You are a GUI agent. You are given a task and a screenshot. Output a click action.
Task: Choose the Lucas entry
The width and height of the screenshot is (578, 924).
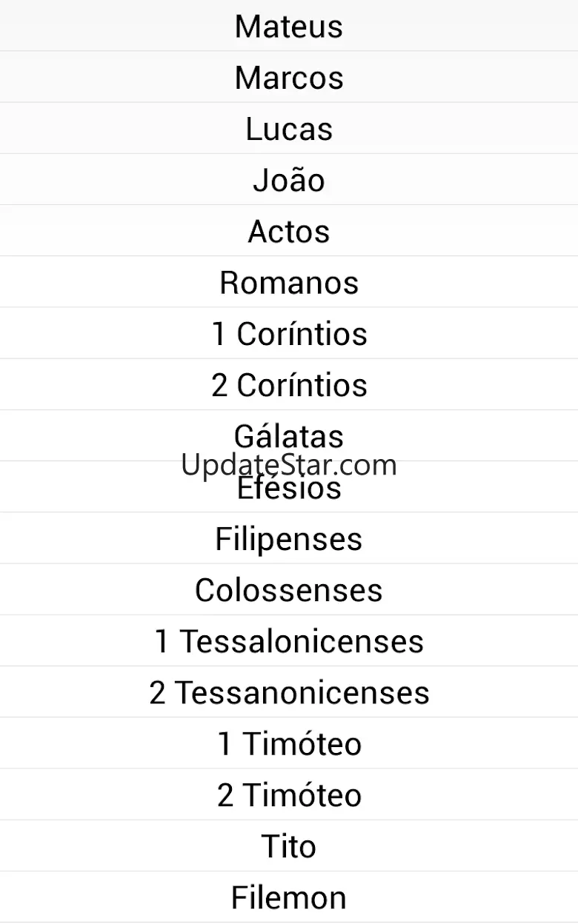tap(289, 128)
